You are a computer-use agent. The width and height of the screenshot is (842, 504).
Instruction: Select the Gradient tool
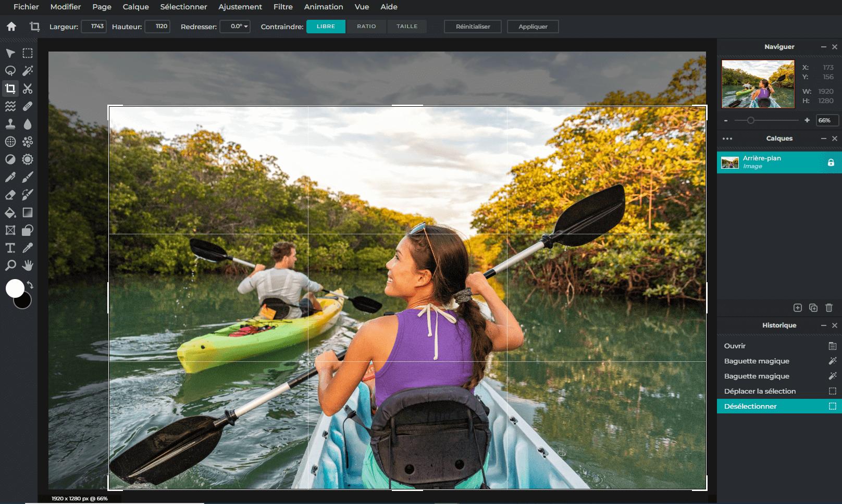coord(28,212)
